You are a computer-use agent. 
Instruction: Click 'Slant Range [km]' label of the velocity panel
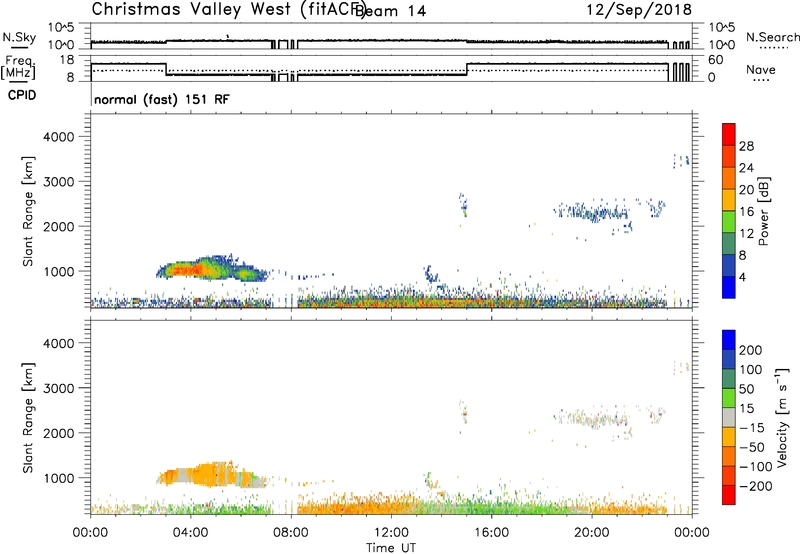28,418
